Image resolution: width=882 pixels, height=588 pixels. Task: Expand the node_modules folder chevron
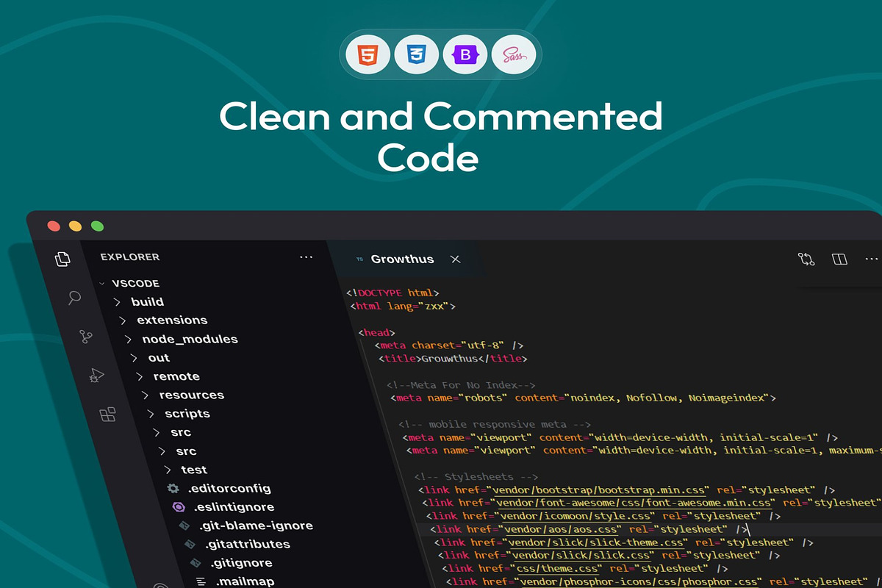pyautogui.click(x=128, y=340)
